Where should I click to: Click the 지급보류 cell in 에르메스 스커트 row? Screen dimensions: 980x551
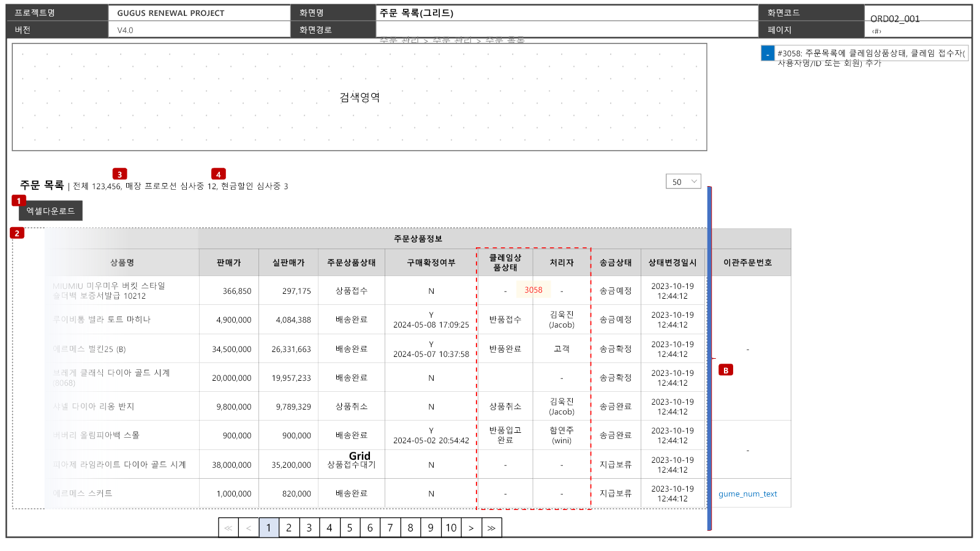[616, 493]
